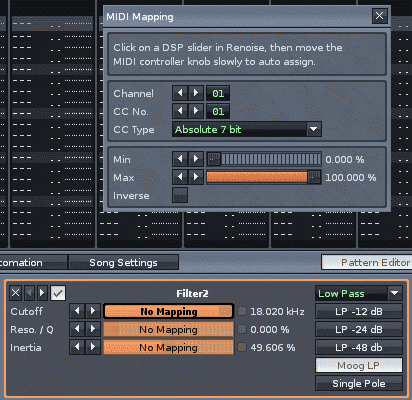Move Filter2 device left with arrow icon

[x=29, y=293]
